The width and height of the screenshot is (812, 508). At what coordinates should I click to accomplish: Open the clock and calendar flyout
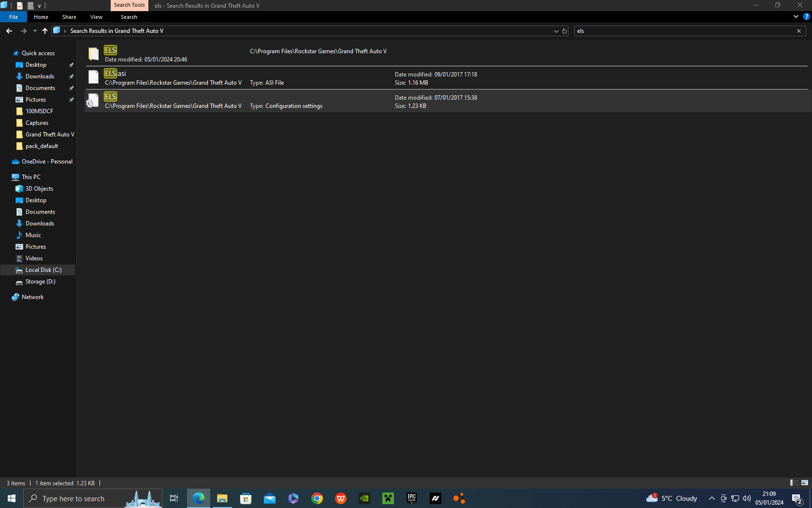pyautogui.click(x=769, y=498)
